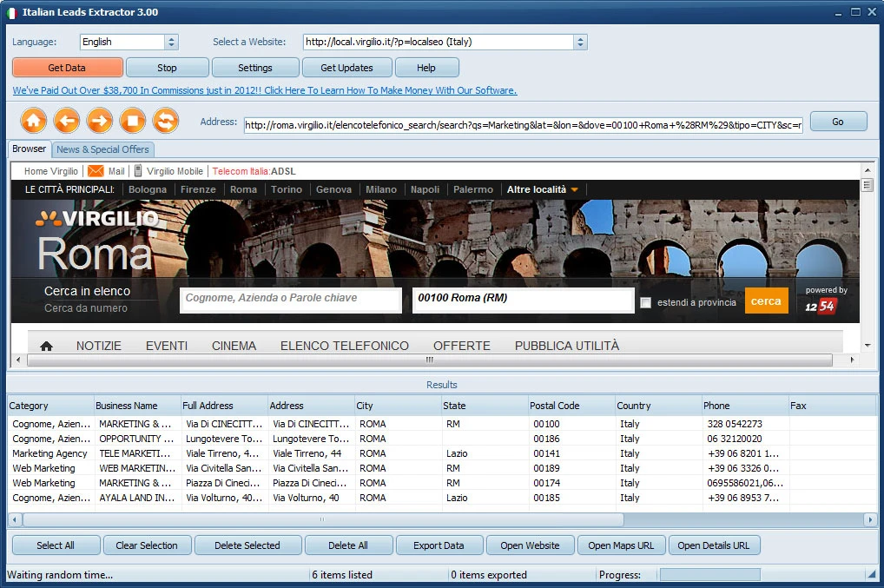Screen dimensions: 884x588
Task: Click the Get Data button
Action: coord(67,68)
